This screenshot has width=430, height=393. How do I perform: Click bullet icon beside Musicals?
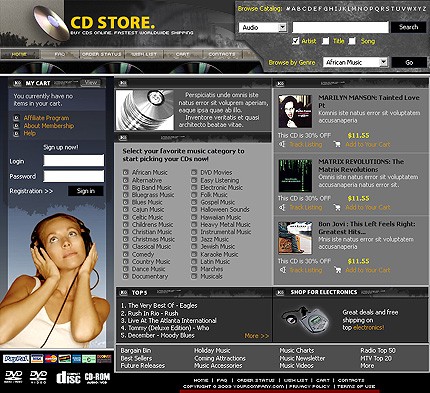(x=194, y=276)
